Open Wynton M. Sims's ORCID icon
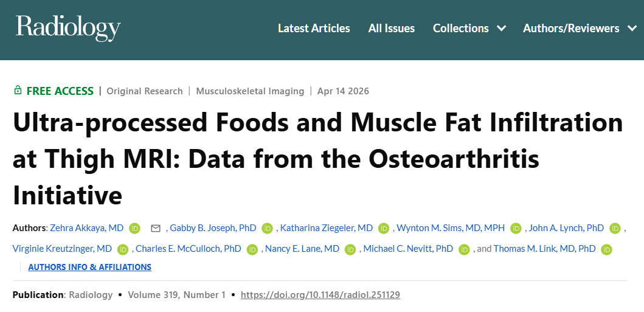This screenshot has width=644, height=312. (x=516, y=228)
